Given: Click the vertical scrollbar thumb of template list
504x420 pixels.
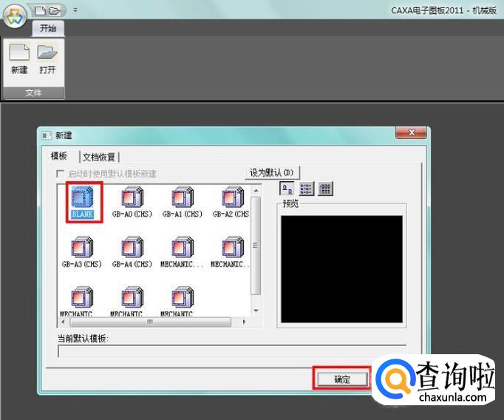Looking at the screenshot, I should coord(256,245).
